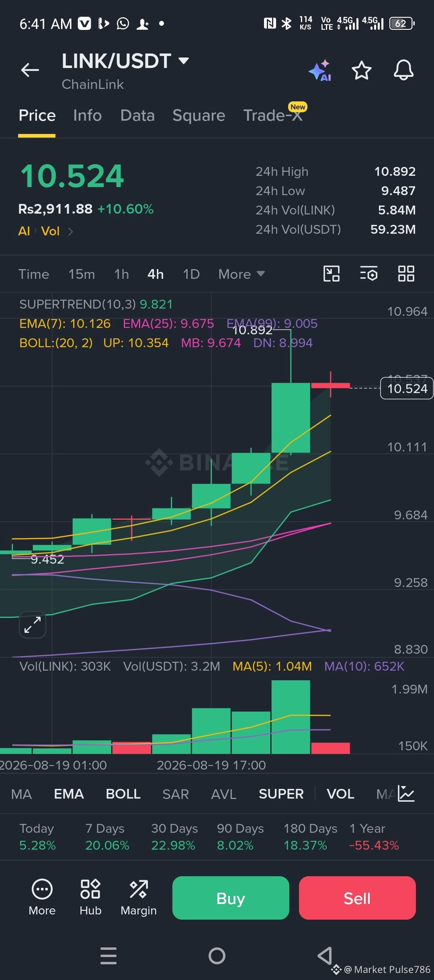Viewport: 434px width, 980px height.
Task: Switch to the Data tab
Action: tap(137, 115)
